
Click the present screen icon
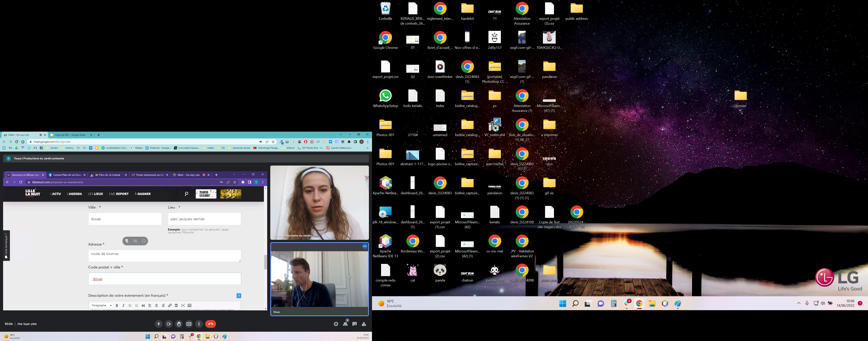189,324
